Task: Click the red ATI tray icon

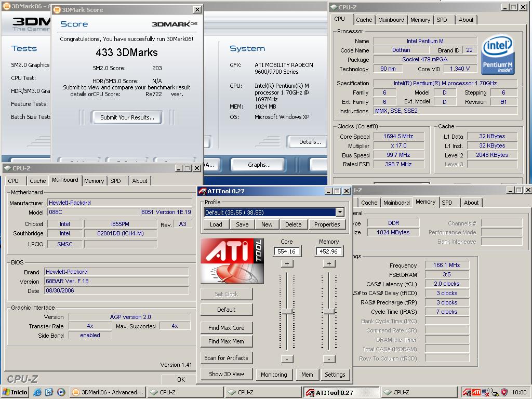Action: click(476, 392)
